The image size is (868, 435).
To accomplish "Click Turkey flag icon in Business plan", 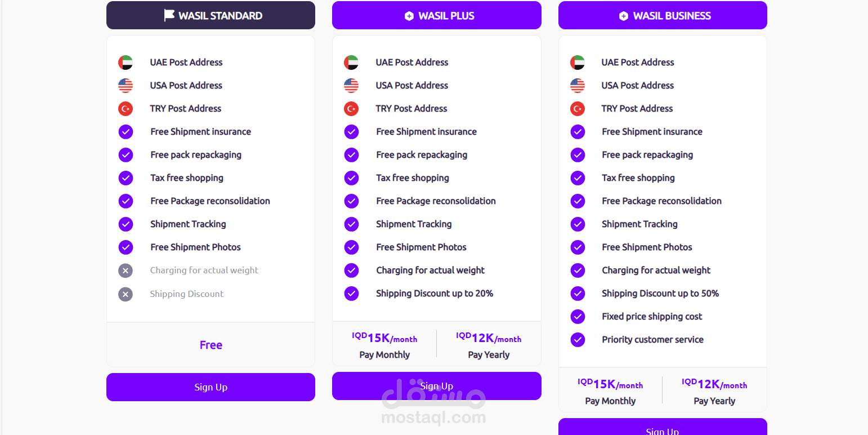I will 578,109.
